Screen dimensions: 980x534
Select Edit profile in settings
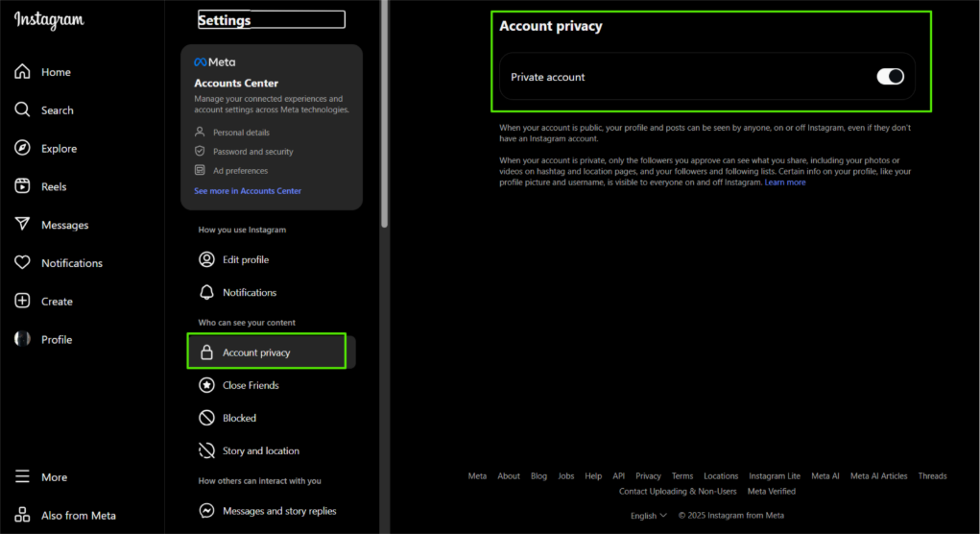(245, 259)
